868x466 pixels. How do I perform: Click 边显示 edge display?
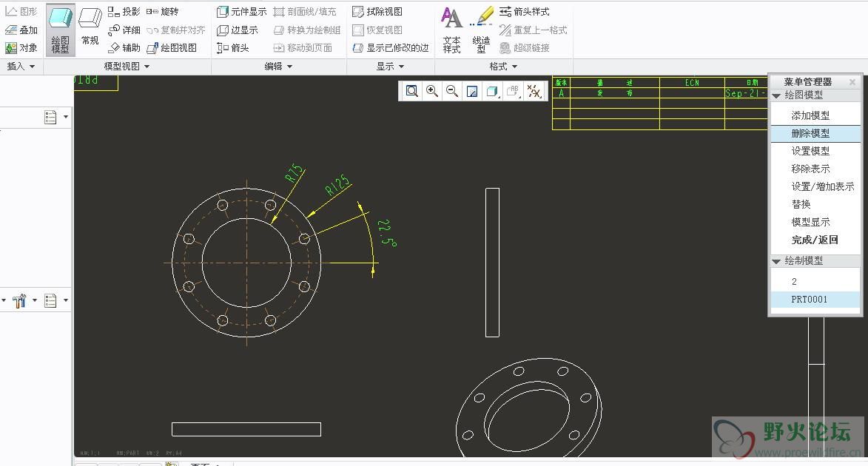(x=237, y=30)
